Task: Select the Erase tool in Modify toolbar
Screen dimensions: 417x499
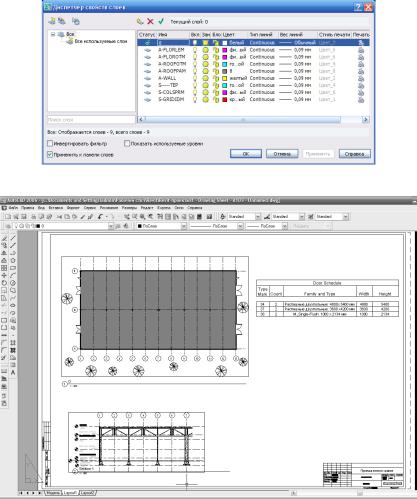Action: pyautogui.click(x=4, y=239)
